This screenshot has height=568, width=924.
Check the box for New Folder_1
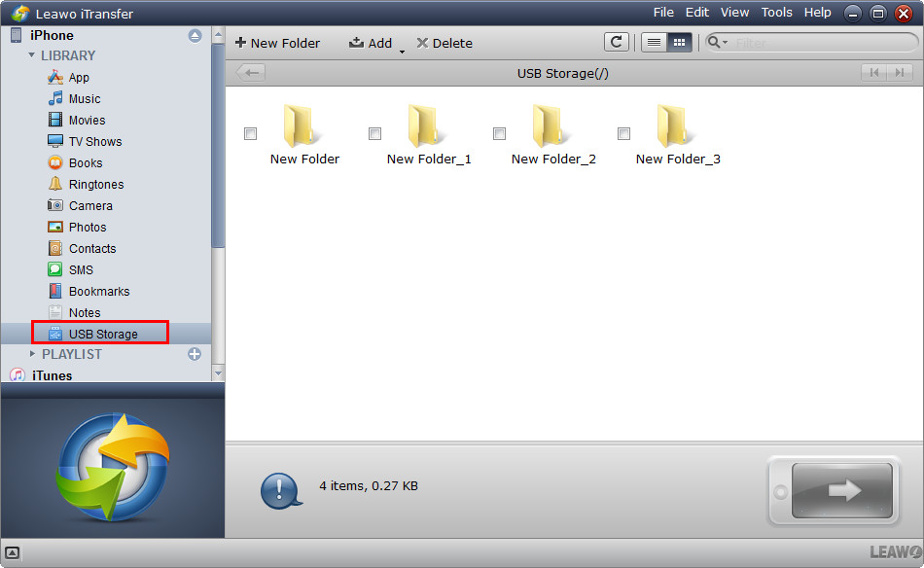[374, 134]
